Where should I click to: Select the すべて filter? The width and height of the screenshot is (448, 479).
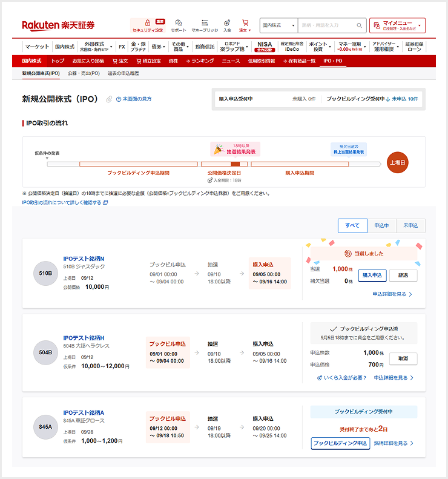[352, 226]
